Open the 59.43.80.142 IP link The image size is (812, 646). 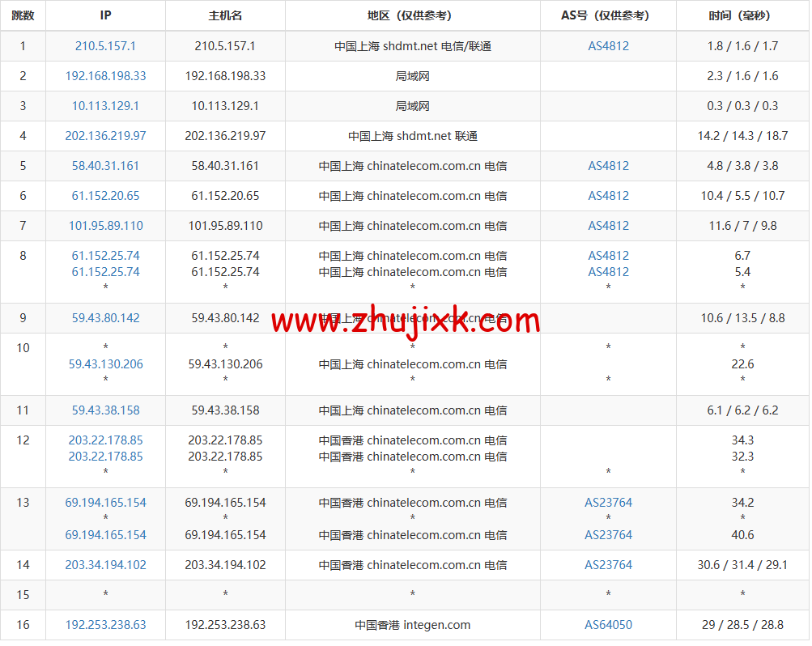pyautogui.click(x=104, y=318)
